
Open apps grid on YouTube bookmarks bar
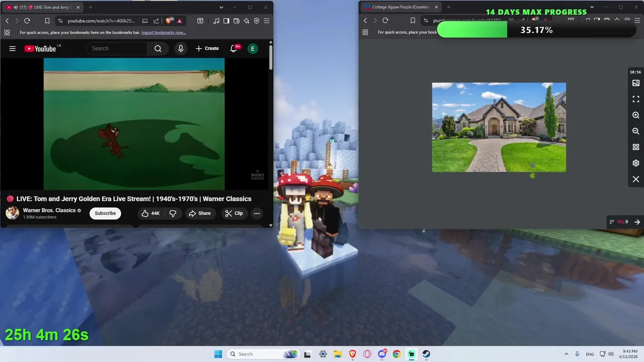(x=7, y=33)
